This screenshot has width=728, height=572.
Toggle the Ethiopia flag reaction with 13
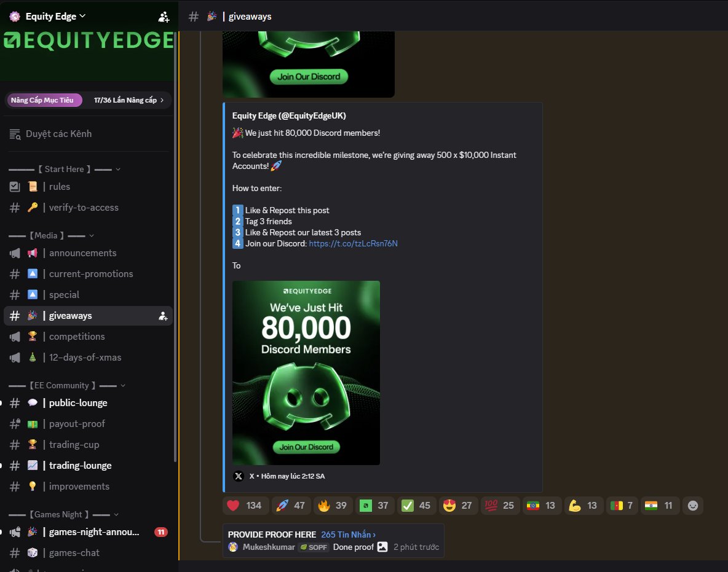(541, 505)
